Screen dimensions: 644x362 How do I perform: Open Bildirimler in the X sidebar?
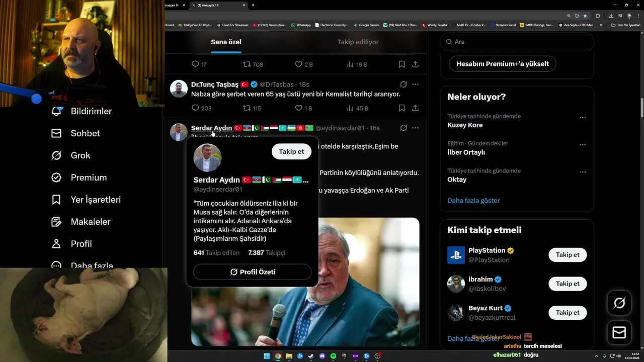(82, 111)
